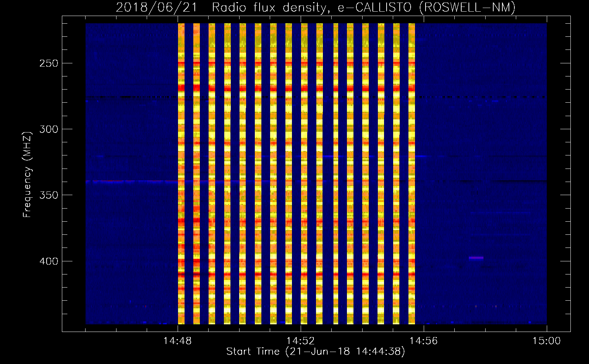589x364 pixels.
Task: Click the 14:48 time axis label
Action: point(178,341)
